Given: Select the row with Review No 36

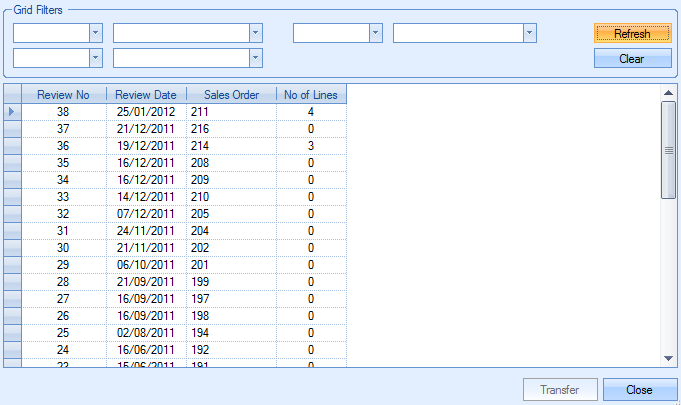Looking at the screenshot, I should pos(63,146).
